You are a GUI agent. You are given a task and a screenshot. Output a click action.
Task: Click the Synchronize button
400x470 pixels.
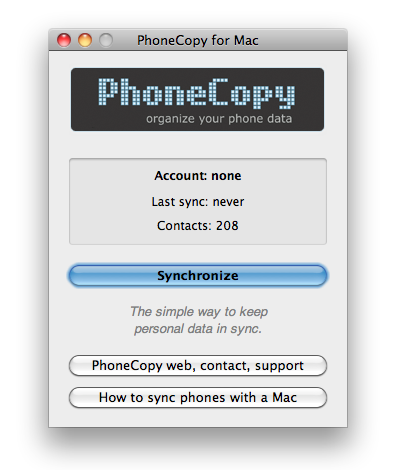pos(198,275)
